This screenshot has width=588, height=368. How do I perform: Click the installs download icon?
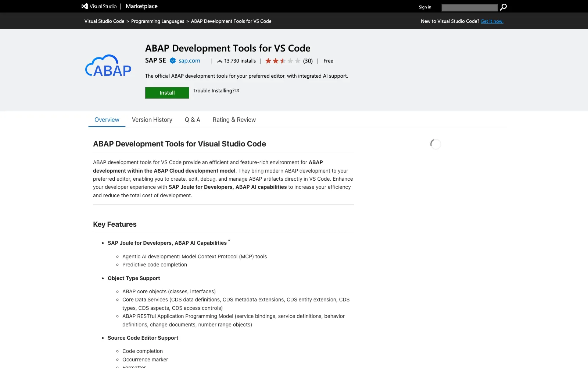click(x=220, y=61)
